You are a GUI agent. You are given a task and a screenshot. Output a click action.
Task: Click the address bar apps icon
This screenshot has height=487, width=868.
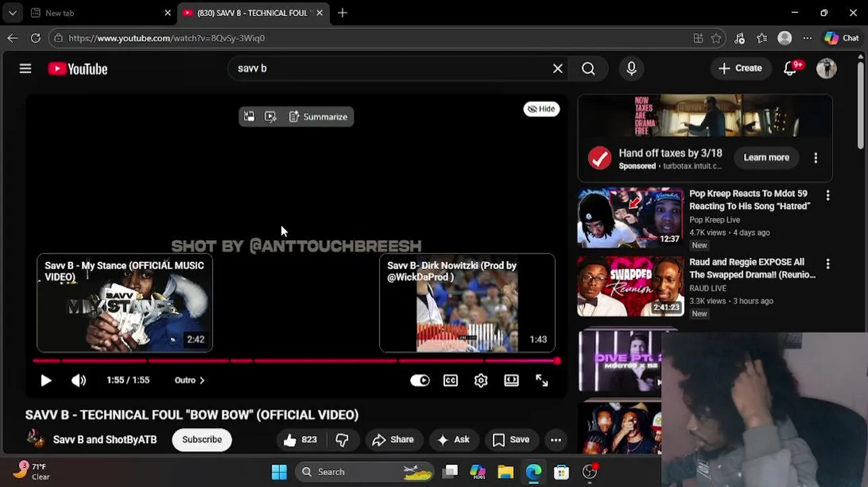[x=698, y=39]
